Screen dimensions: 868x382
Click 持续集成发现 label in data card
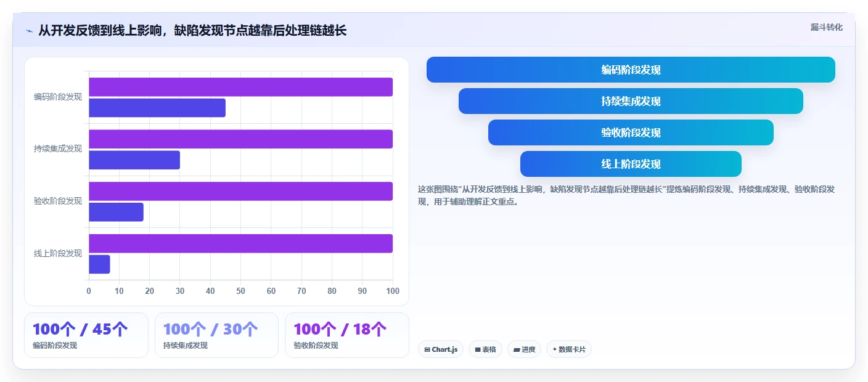(186, 346)
